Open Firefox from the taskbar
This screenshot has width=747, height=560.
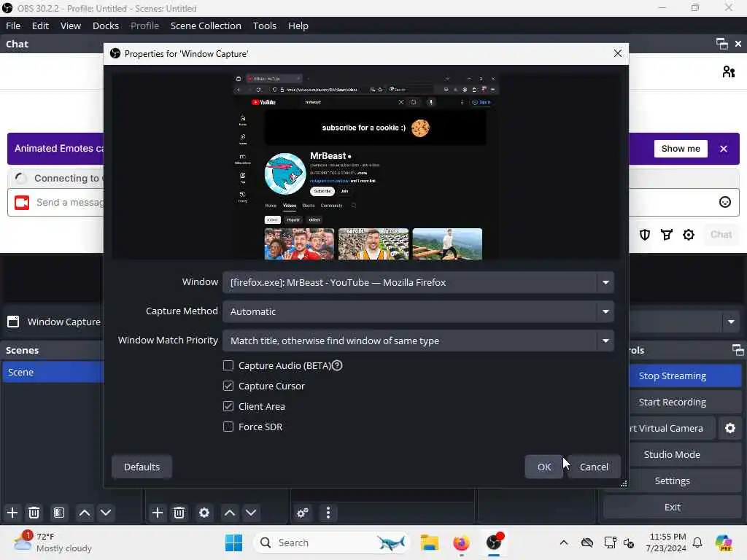(461, 542)
